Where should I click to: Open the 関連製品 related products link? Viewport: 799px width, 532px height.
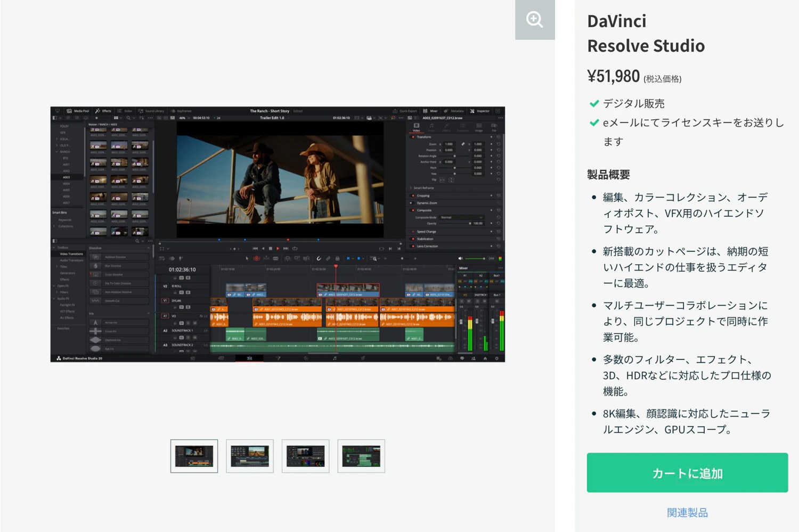687,513
